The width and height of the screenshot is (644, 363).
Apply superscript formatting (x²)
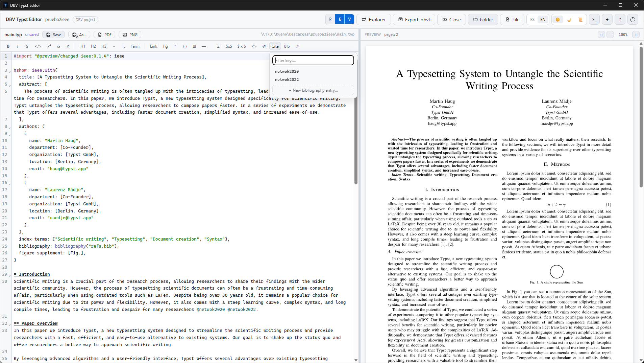[49, 46]
